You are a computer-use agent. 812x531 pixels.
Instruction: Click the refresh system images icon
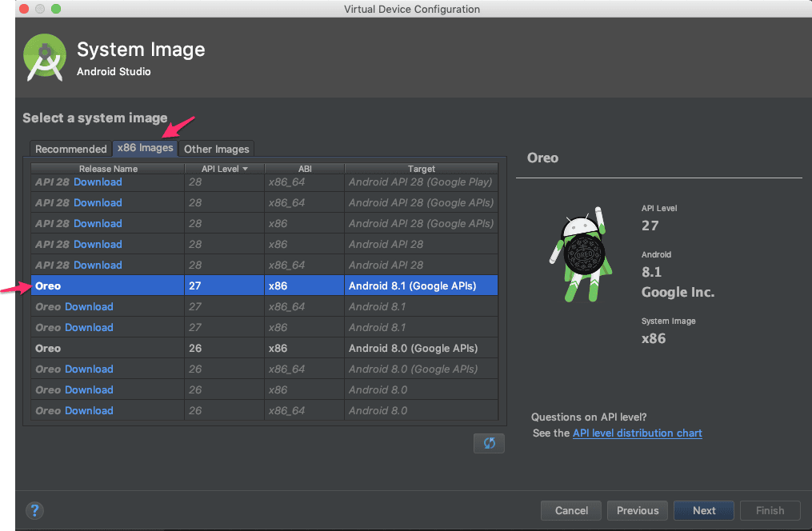pyautogui.click(x=489, y=443)
